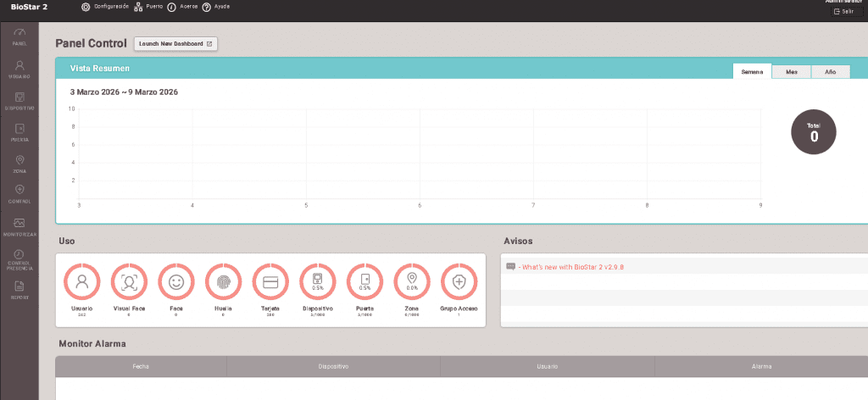Open the Ayuda help menu
The image size is (868, 400).
(x=215, y=7)
